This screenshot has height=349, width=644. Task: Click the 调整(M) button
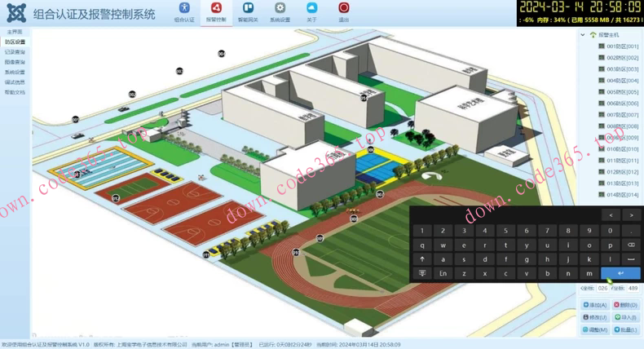point(595,329)
